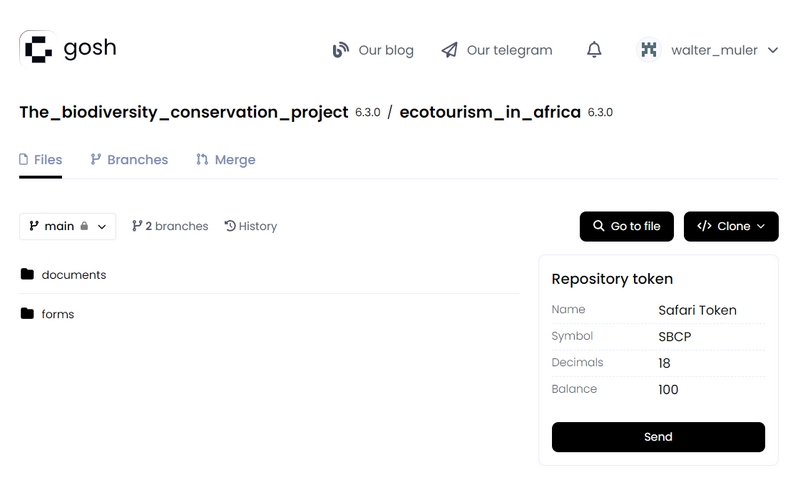The width and height of the screenshot is (805, 479).
Task: Open the ecotourism_in_africa repository link
Action: (490, 112)
